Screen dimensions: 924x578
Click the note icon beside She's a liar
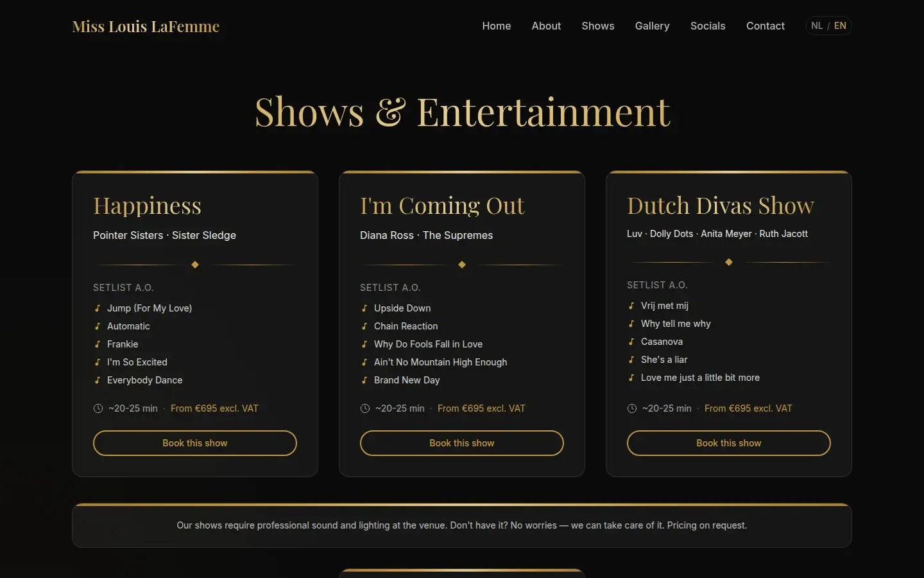pyautogui.click(x=631, y=360)
